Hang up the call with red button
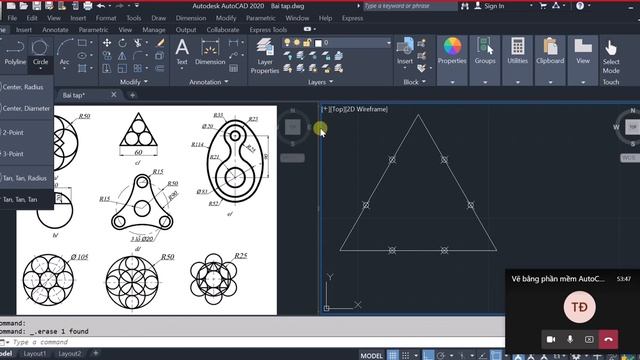 coord(608,339)
